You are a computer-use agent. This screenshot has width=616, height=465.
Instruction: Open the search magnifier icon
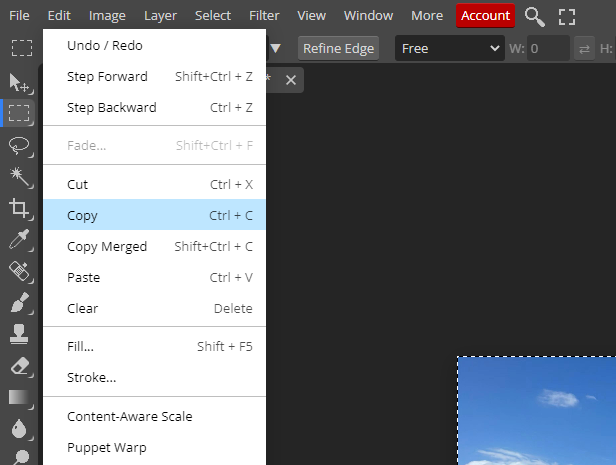(535, 16)
